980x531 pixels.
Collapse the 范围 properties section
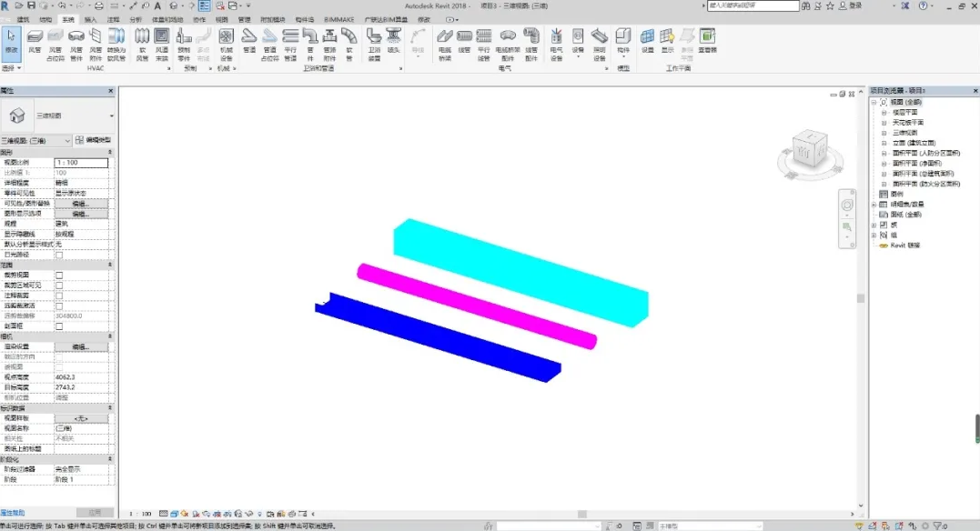(110, 265)
